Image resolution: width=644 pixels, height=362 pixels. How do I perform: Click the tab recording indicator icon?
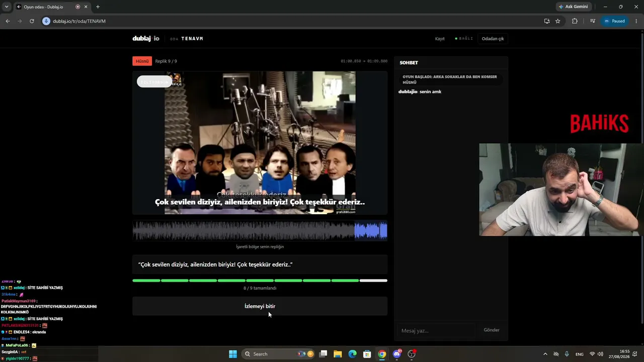coord(77,7)
